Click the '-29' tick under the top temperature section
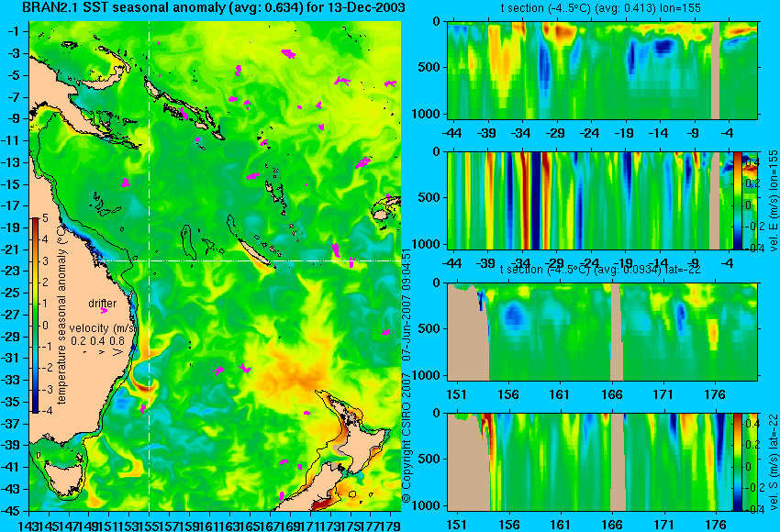The width and height of the screenshot is (780, 532). point(555,133)
